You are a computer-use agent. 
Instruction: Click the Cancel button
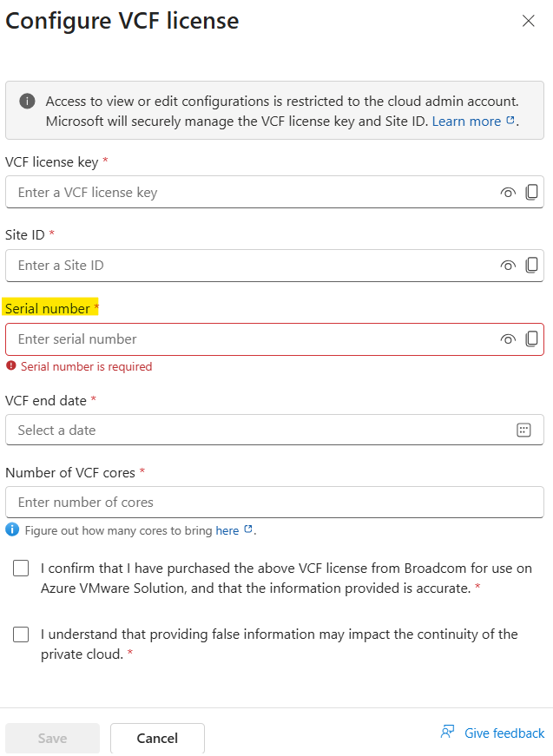pyautogui.click(x=157, y=738)
